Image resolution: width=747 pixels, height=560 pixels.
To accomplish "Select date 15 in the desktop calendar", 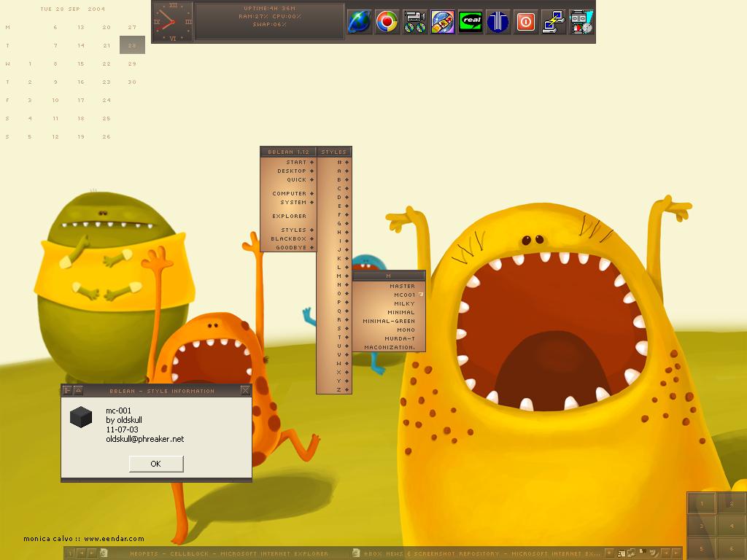I will (81, 64).
